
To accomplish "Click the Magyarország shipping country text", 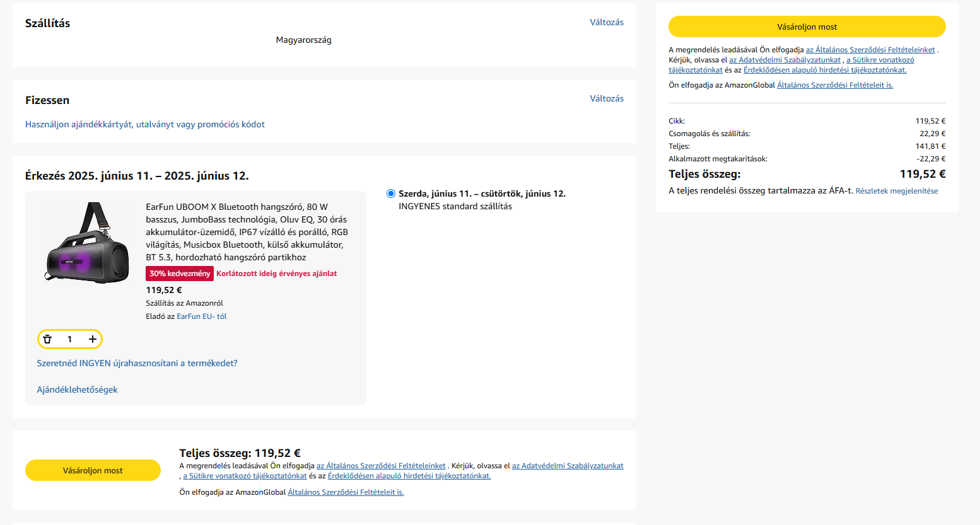I will click(303, 40).
